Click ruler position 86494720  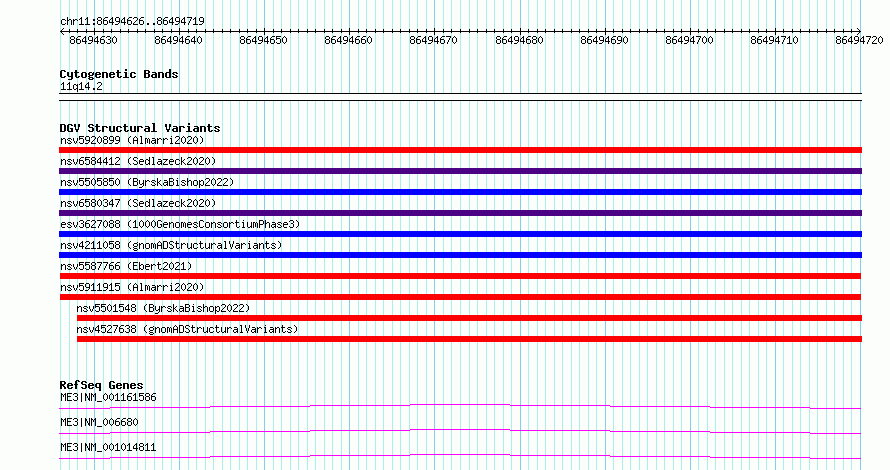pos(859,40)
